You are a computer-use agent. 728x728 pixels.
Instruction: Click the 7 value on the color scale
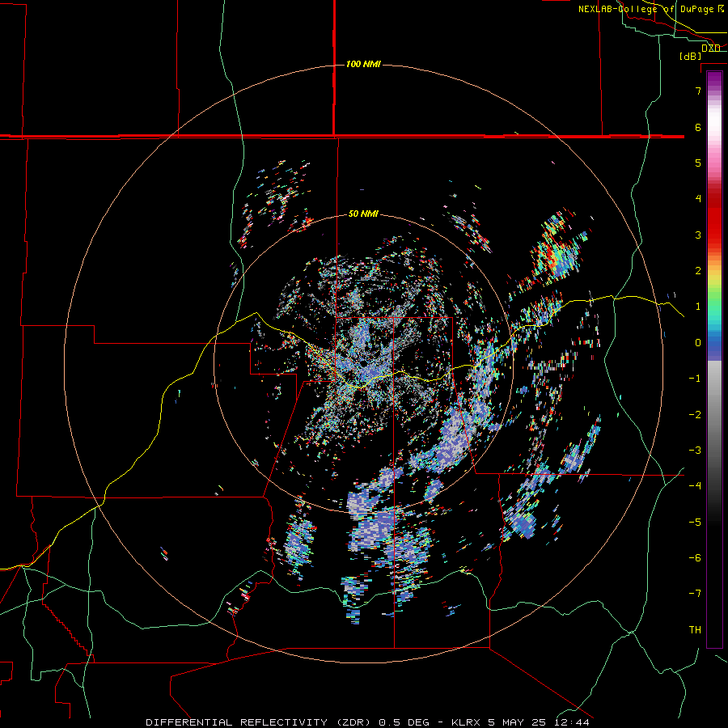[698, 91]
